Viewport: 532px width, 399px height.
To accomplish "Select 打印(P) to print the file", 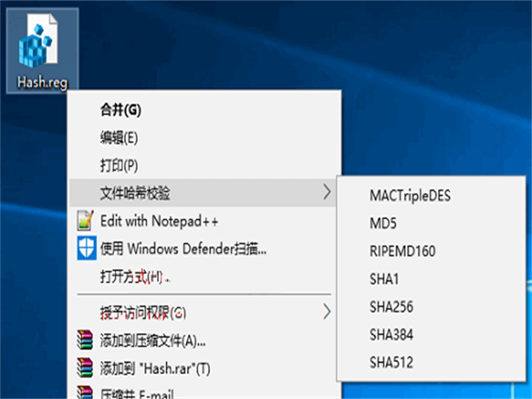I will (119, 165).
